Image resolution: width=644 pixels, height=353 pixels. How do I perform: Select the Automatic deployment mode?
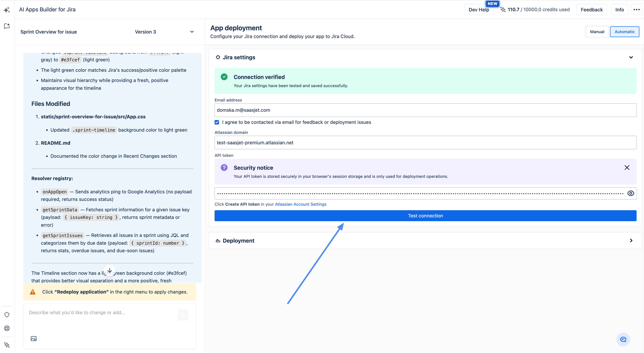click(x=624, y=32)
